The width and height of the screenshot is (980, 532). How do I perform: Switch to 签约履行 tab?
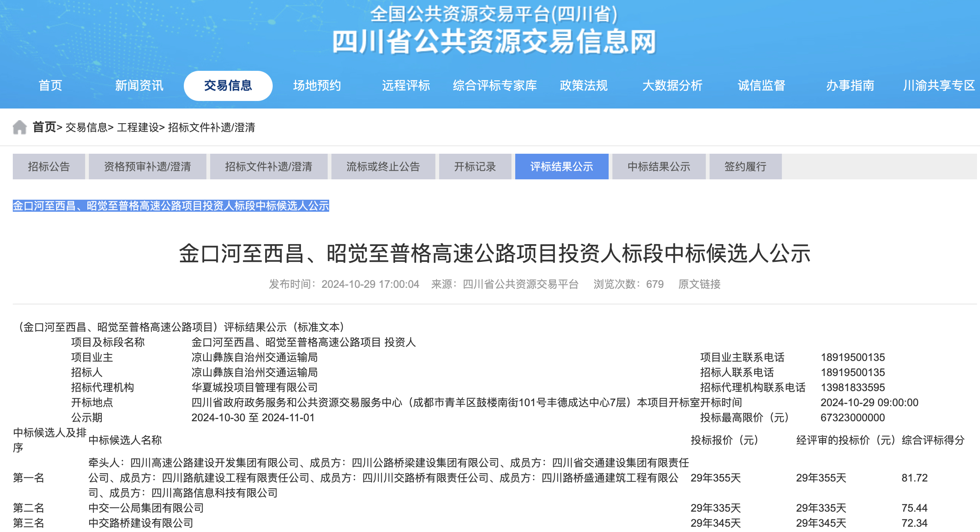[745, 167]
